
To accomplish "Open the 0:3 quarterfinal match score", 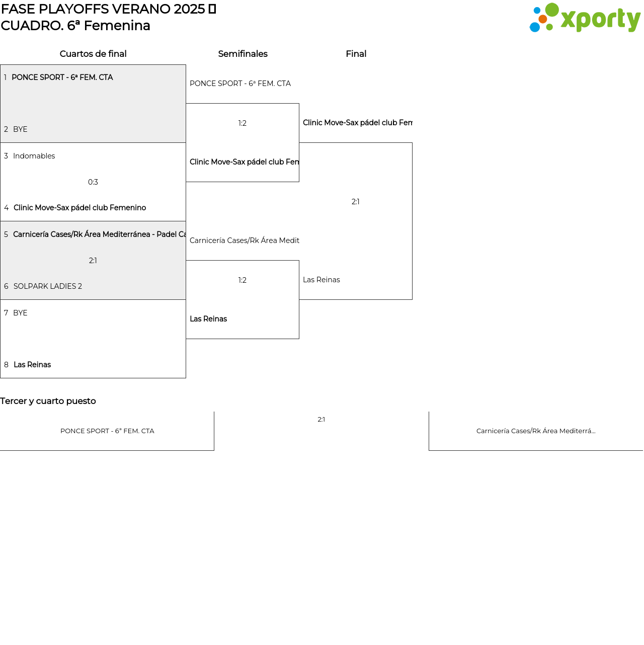I will coord(93,182).
